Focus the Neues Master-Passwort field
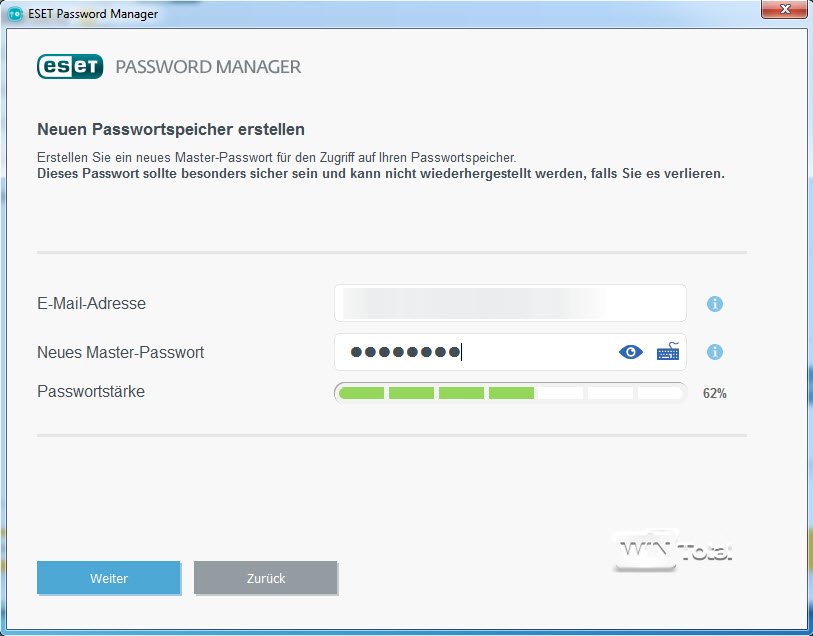 coord(510,352)
